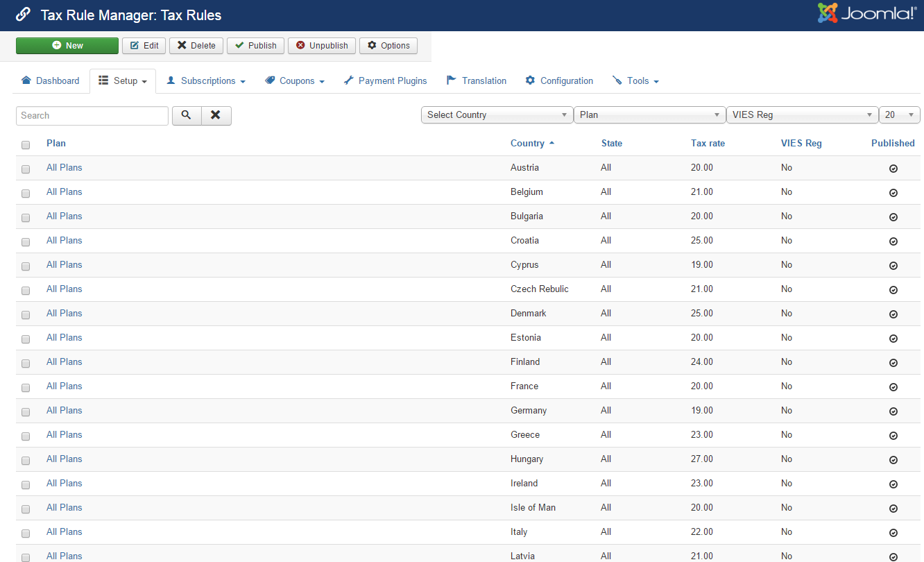Viewport: 924px width, 562px height.
Task: Open the Select Country filter dropdown
Action: pos(497,115)
